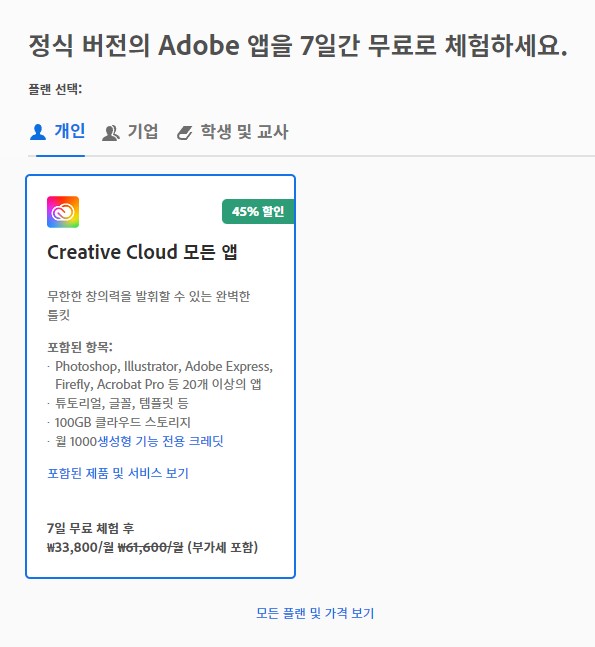Select the 개인 tab
The image size is (595, 647).
57,132
